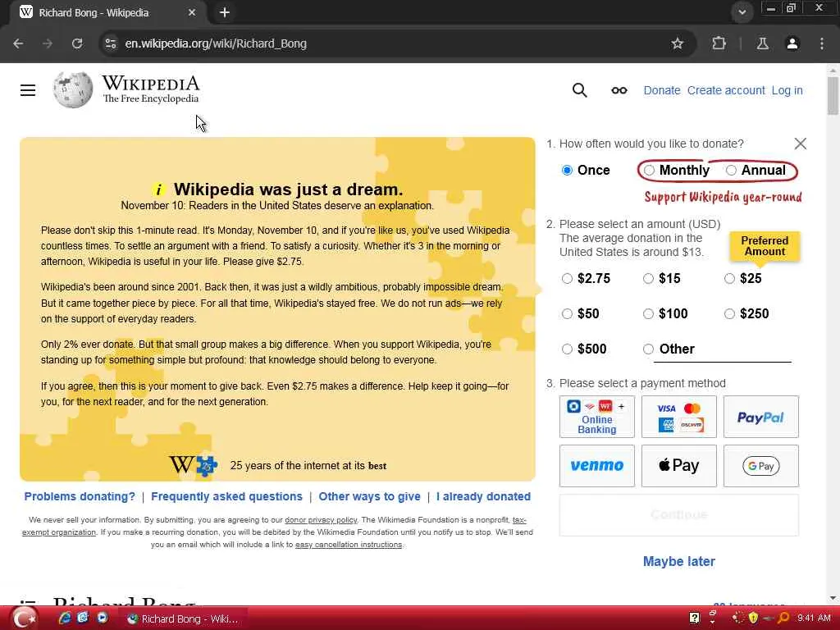This screenshot has width=840, height=630.
Task: Reload the page
Action: pyautogui.click(x=77, y=43)
